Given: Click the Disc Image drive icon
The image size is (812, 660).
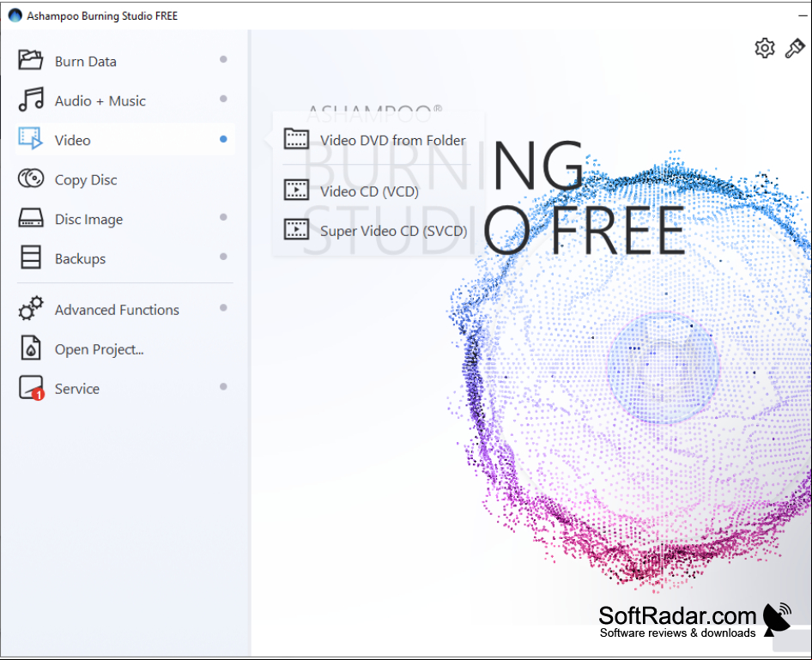Looking at the screenshot, I should [31, 218].
